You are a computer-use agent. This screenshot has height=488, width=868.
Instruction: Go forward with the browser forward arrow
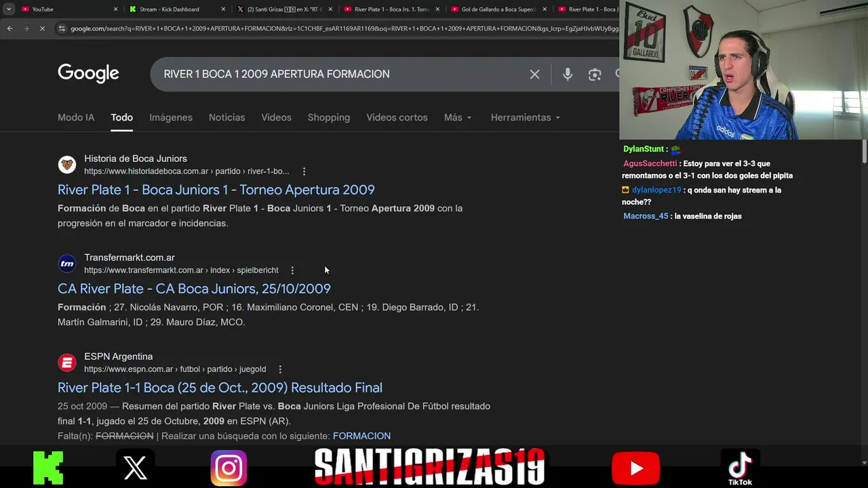[26, 28]
